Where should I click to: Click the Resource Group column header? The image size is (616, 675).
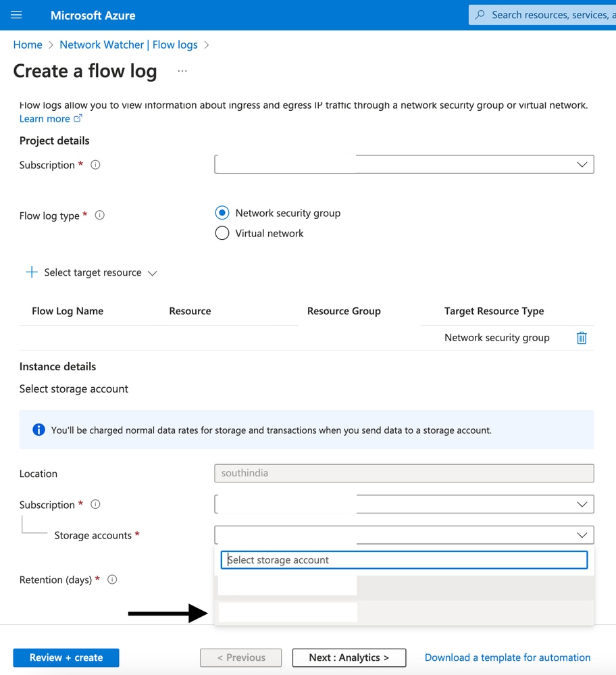[x=344, y=311]
